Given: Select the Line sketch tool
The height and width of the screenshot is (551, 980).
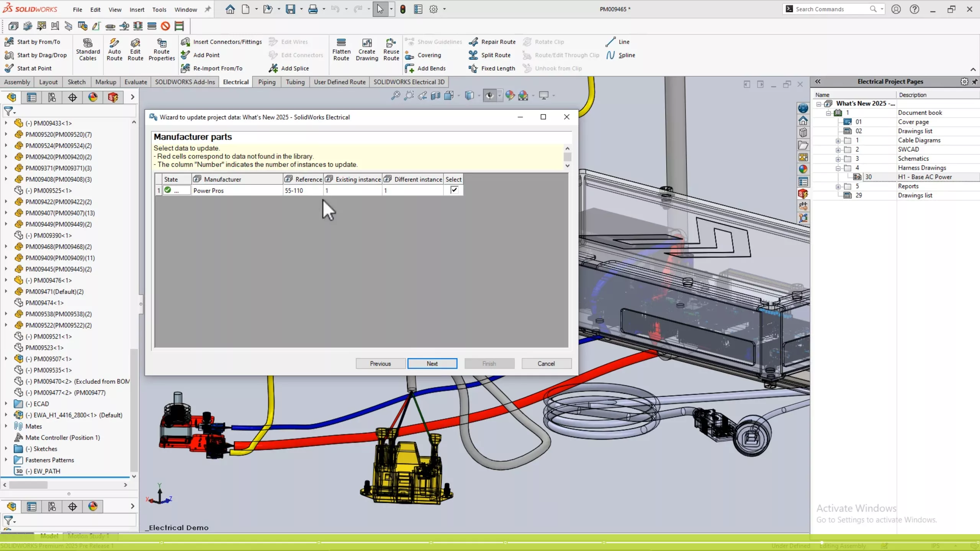Looking at the screenshot, I should 618,42.
